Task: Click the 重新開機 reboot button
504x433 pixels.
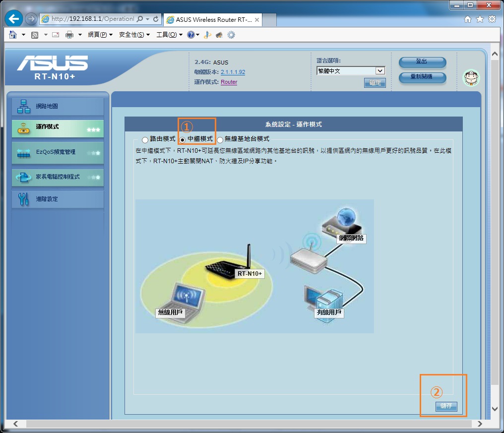Action: (422, 77)
